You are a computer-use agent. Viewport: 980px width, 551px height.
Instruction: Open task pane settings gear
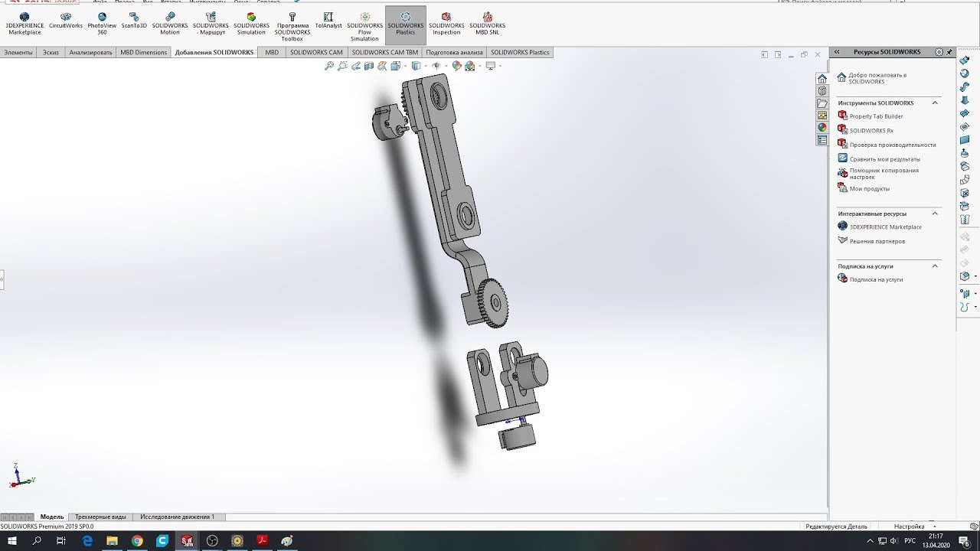point(939,52)
